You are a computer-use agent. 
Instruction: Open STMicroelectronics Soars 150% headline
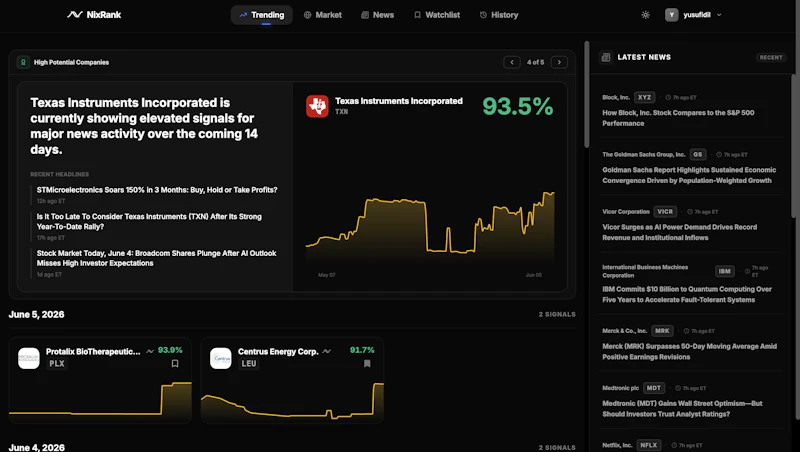[157, 190]
